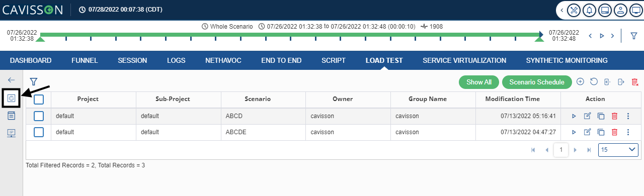Viewport: 644px width, 196px height.
Task: Collapse the top-right icon tray chevron
Action: pyautogui.click(x=562, y=10)
